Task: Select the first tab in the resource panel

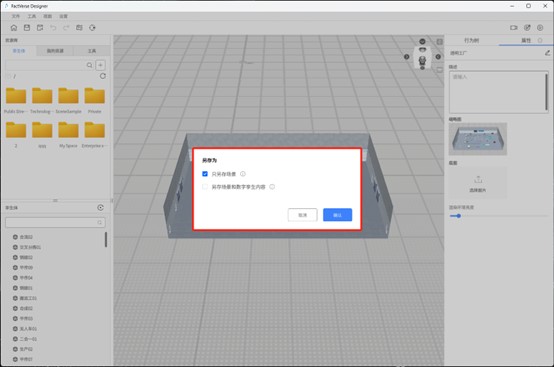Action: tap(19, 51)
